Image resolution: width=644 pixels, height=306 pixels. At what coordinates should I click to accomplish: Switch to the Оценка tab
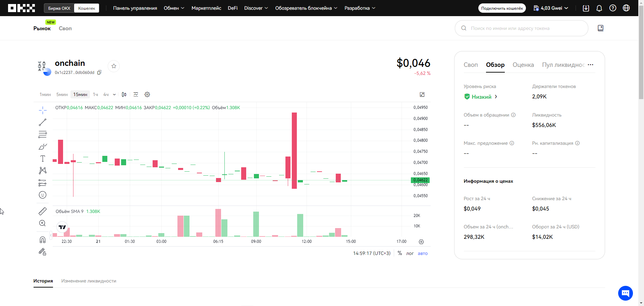coord(523,65)
